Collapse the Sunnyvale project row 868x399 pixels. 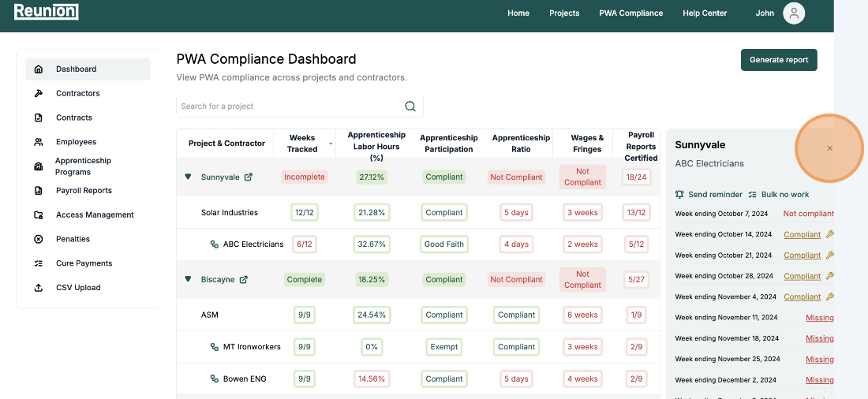[188, 177]
